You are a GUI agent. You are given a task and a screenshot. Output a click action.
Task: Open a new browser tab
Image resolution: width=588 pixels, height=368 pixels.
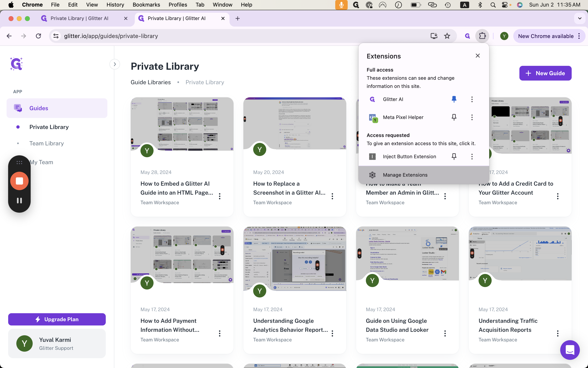(x=238, y=18)
